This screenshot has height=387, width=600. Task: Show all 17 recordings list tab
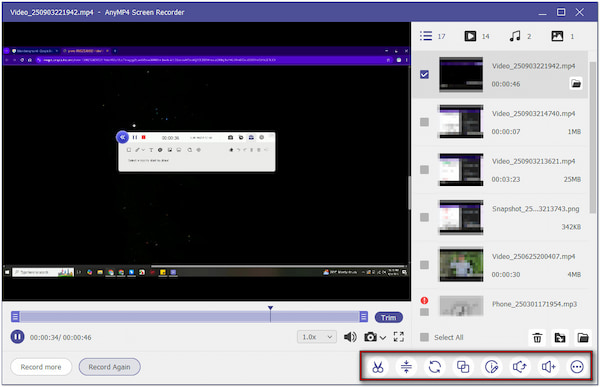432,36
